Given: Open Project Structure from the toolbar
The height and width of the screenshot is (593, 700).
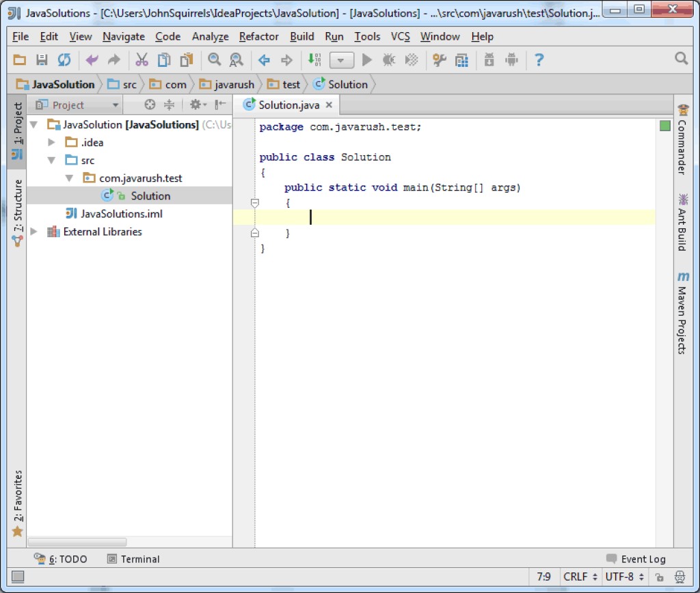Looking at the screenshot, I should point(462,60).
